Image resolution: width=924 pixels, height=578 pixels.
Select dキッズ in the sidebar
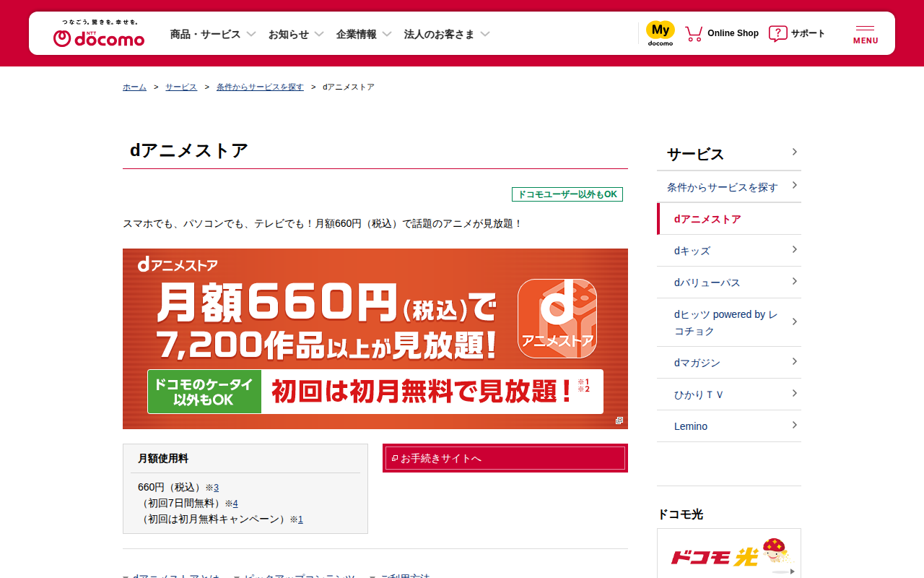(x=729, y=251)
